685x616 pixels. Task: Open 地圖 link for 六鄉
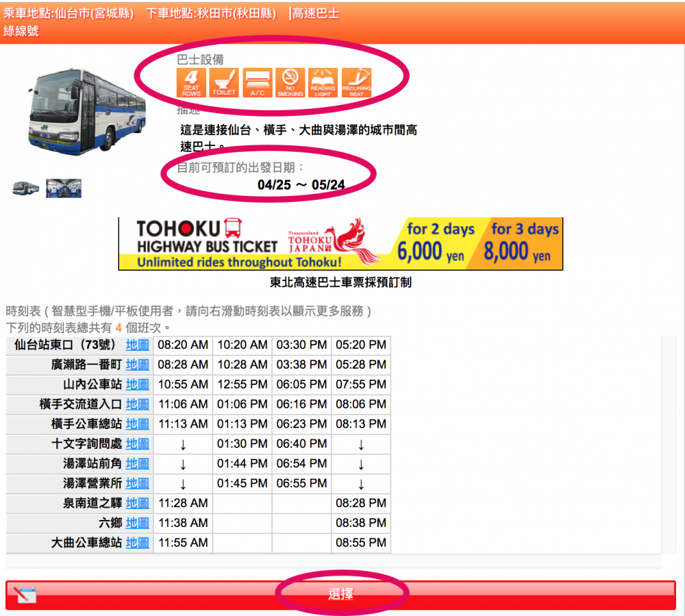click(137, 523)
